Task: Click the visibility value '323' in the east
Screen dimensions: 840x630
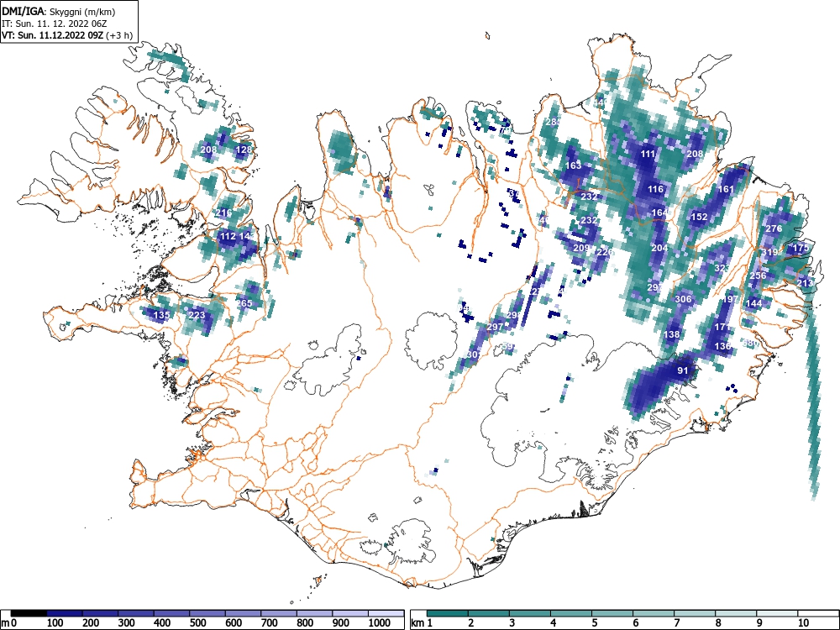Action: pos(722,268)
